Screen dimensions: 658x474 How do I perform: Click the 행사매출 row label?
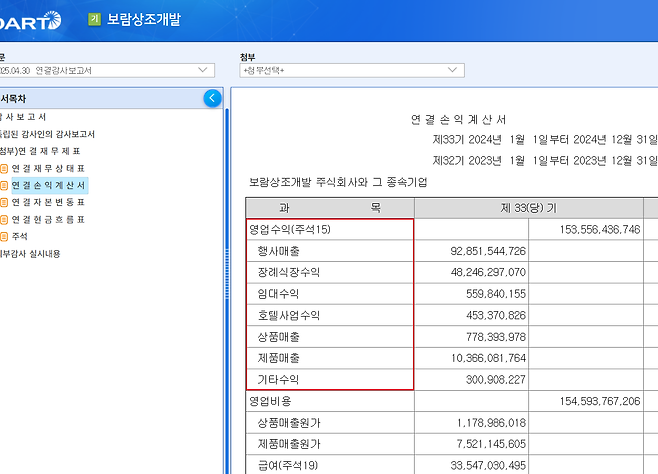(x=278, y=251)
